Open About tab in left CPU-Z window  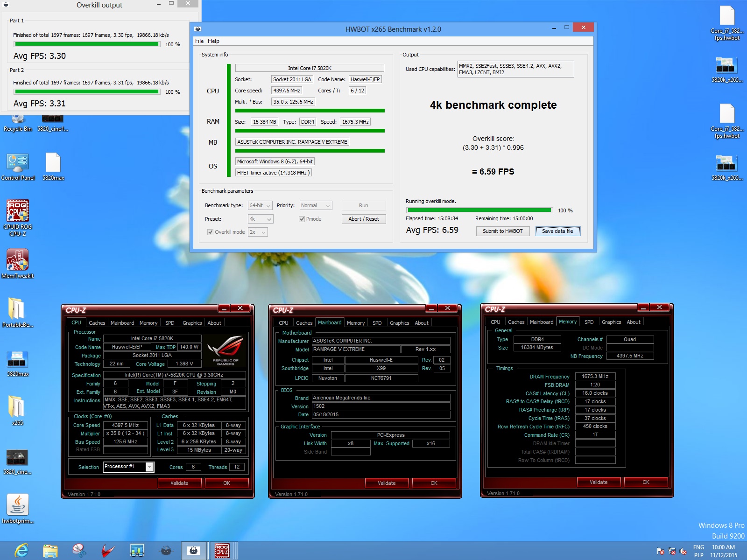click(x=214, y=323)
